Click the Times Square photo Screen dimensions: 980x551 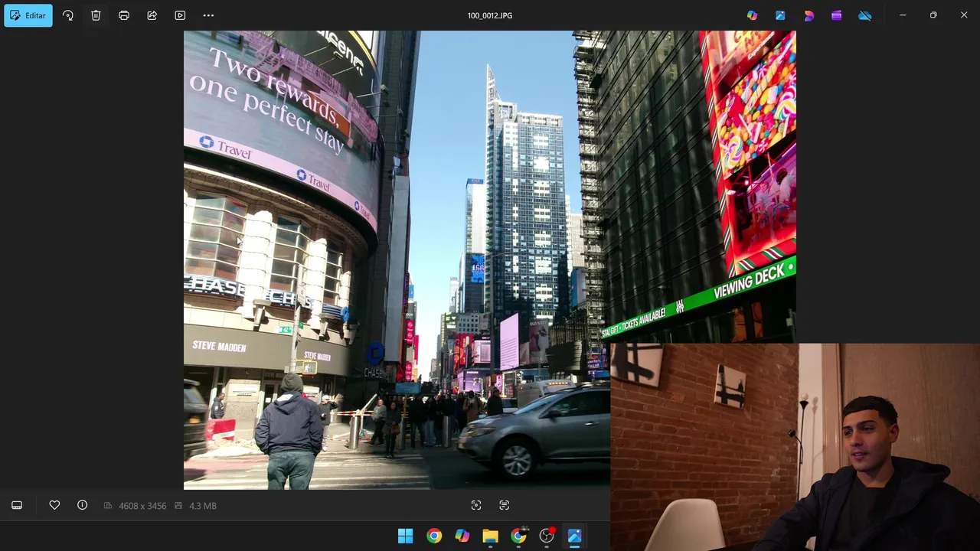(490, 260)
